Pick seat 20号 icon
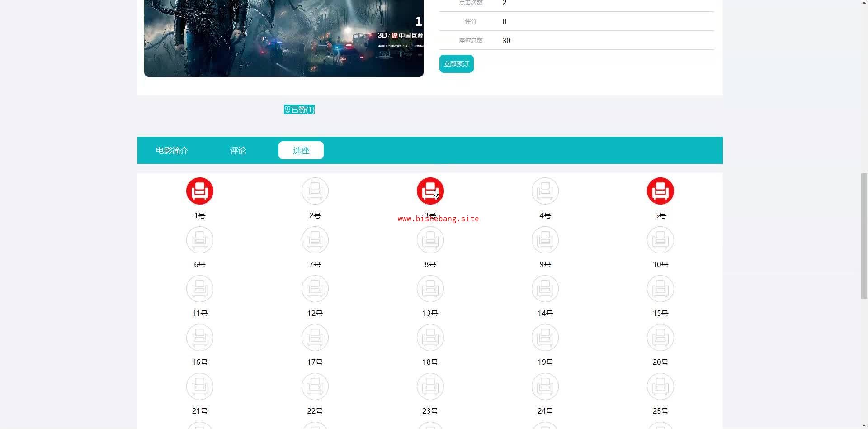 (x=660, y=338)
